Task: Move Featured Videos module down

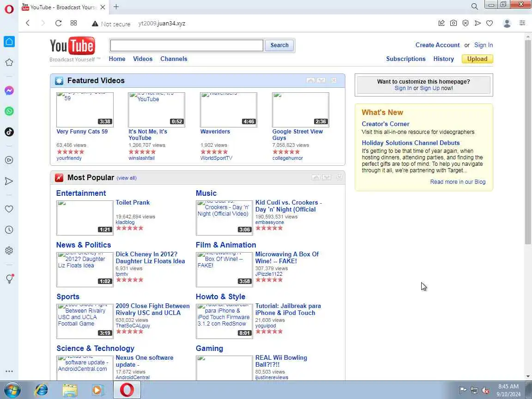Action: click(x=321, y=80)
